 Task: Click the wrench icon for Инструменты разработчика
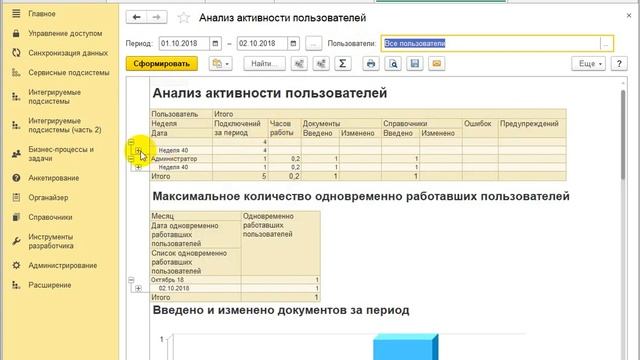coord(16,241)
